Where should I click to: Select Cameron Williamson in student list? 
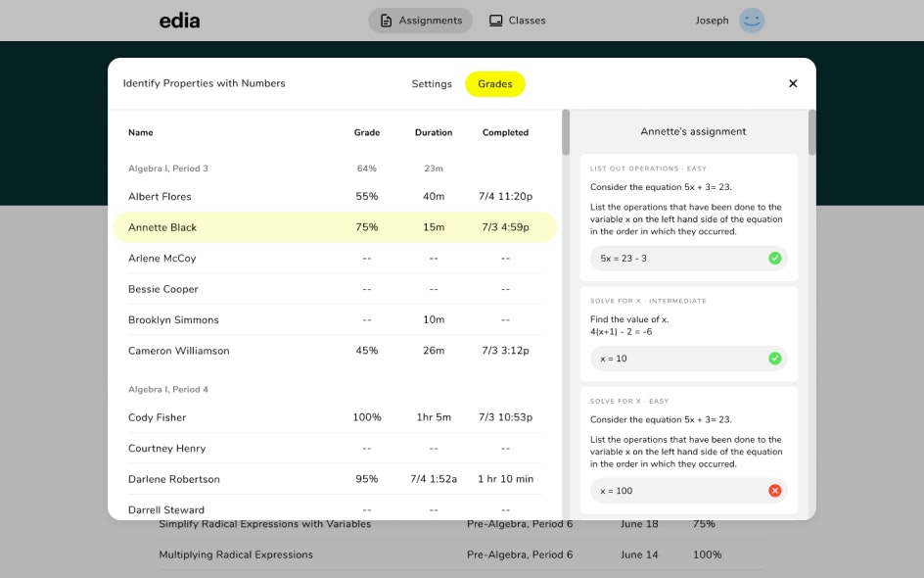click(178, 351)
